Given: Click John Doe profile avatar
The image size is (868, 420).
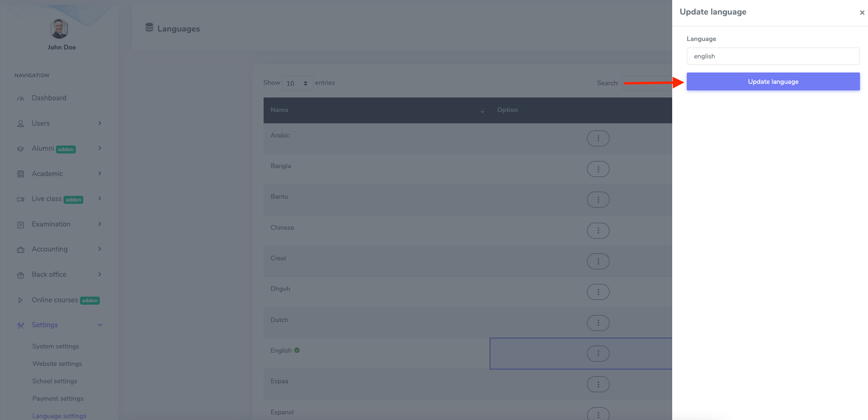Looking at the screenshot, I should click(59, 29).
